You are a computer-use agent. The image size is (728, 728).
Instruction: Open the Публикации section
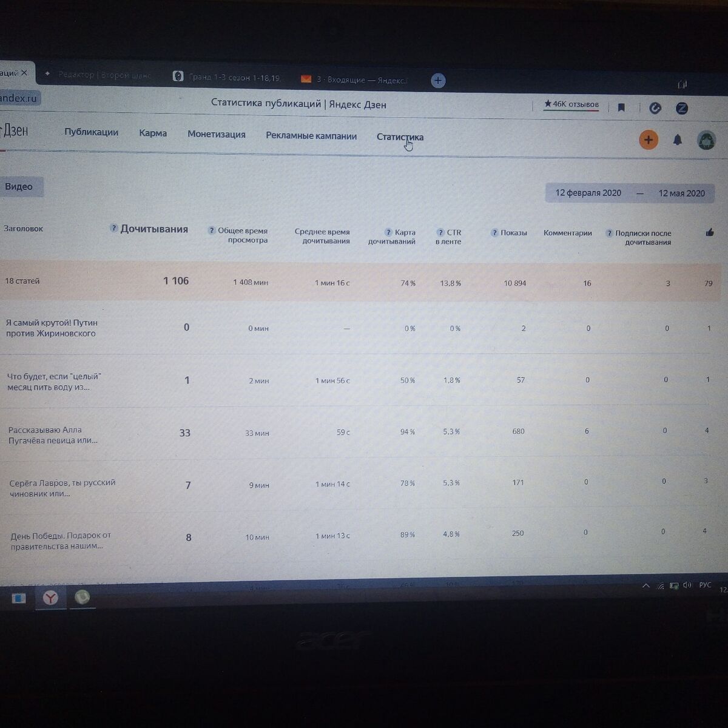coord(91,132)
